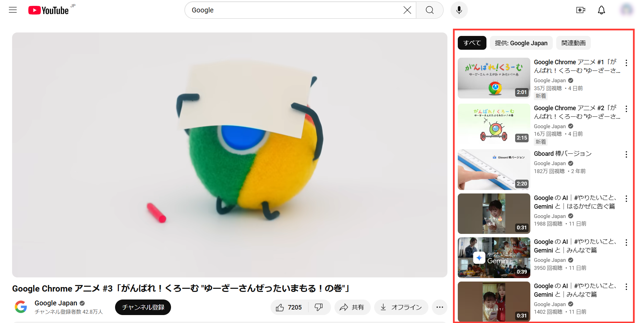Open the 0:39 Gemini thumbnail
The height and width of the screenshot is (323, 644).
494,258
